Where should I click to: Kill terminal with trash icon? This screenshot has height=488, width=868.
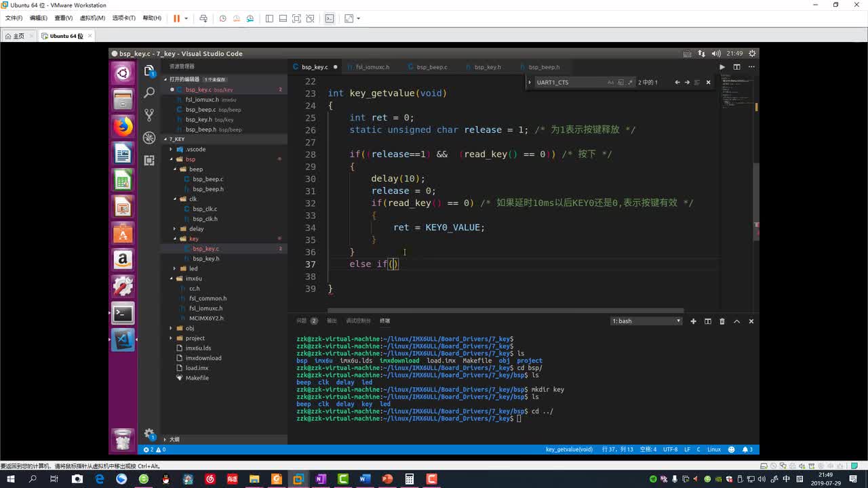pos(722,321)
